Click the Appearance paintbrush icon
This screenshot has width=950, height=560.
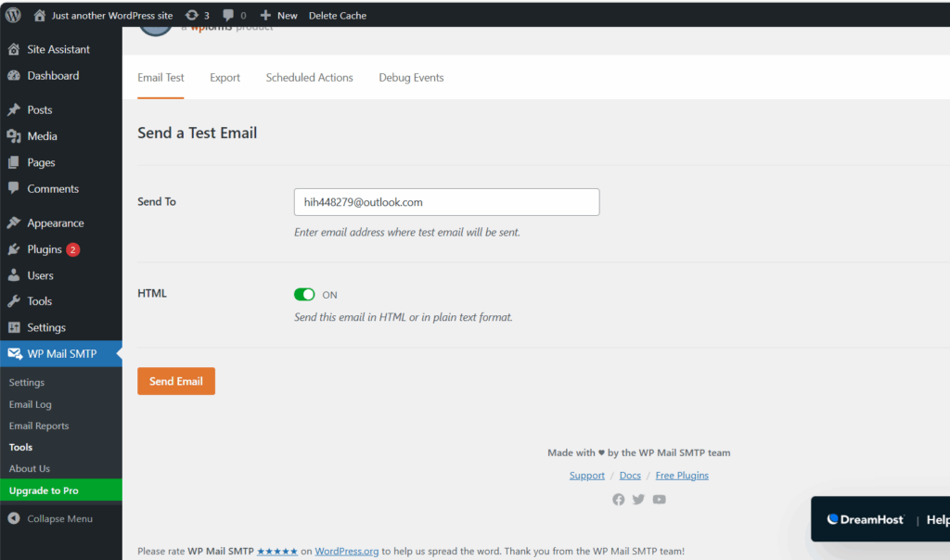(14, 223)
